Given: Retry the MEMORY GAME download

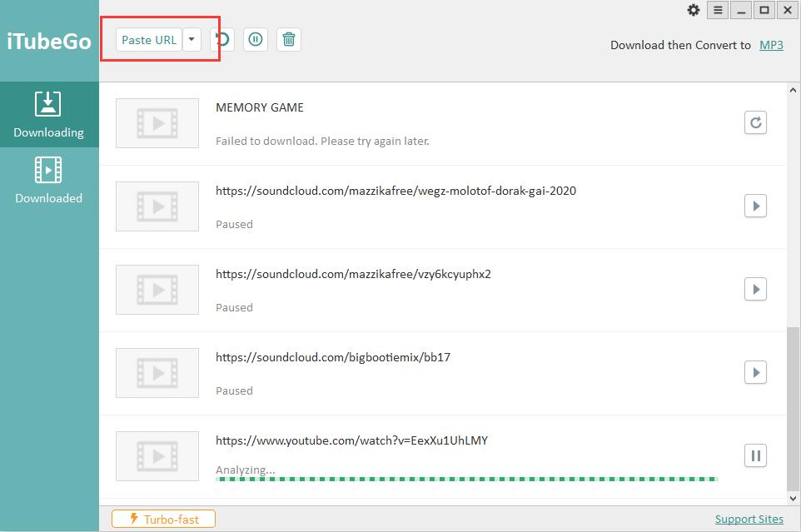Looking at the screenshot, I should tap(755, 122).
